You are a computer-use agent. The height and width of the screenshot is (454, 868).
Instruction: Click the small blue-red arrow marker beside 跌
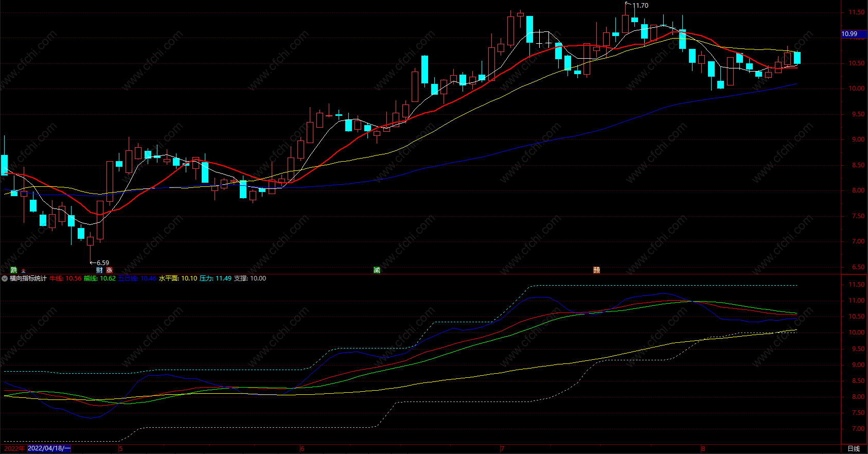[x=23, y=271]
